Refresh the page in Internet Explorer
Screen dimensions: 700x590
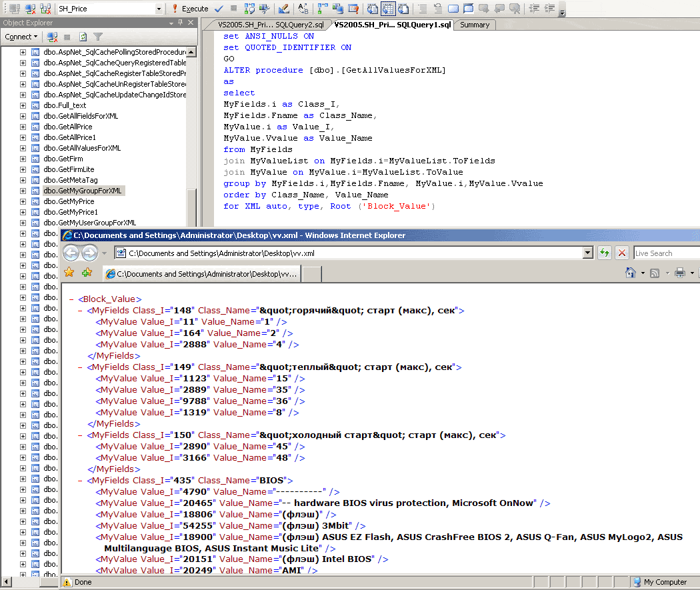click(605, 253)
